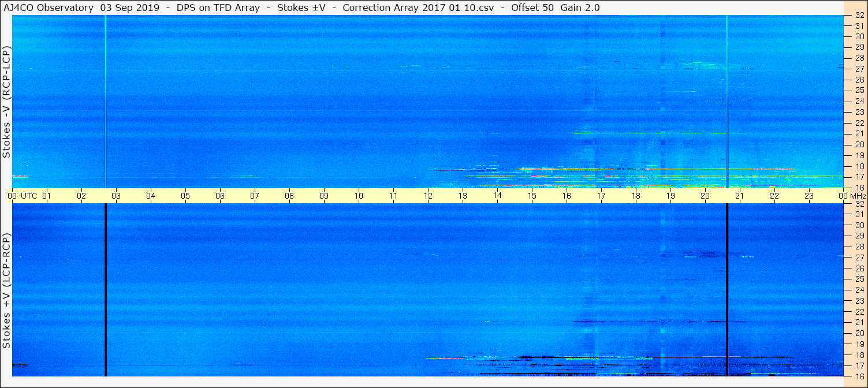Click the 13 hour tick on the time axis
The image size is (868, 388).
(463, 196)
